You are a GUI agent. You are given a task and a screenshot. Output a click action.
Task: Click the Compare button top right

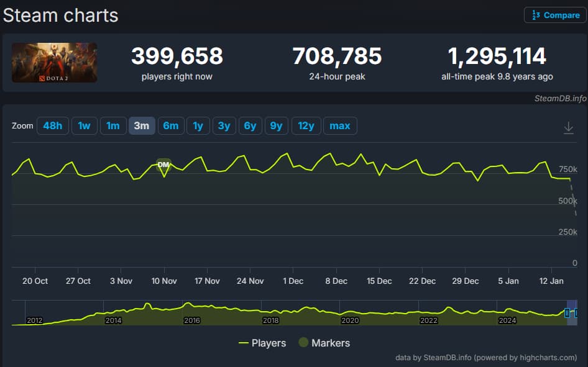point(554,14)
